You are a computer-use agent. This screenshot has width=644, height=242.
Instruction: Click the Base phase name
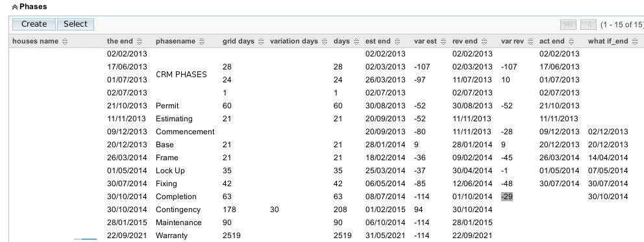(165, 145)
